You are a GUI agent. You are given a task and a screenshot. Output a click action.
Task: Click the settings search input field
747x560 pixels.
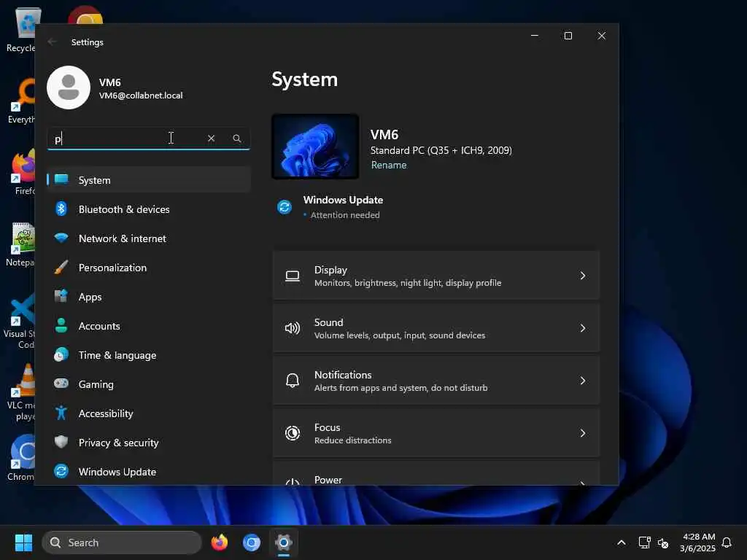pos(149,139)
